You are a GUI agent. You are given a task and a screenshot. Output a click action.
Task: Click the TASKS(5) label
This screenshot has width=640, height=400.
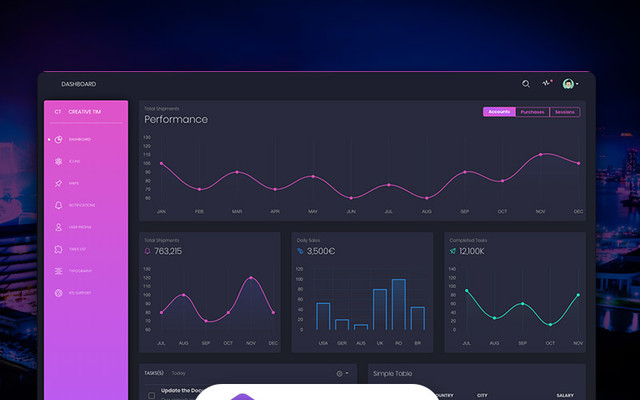pyautogui.click(x=154, y=373)
